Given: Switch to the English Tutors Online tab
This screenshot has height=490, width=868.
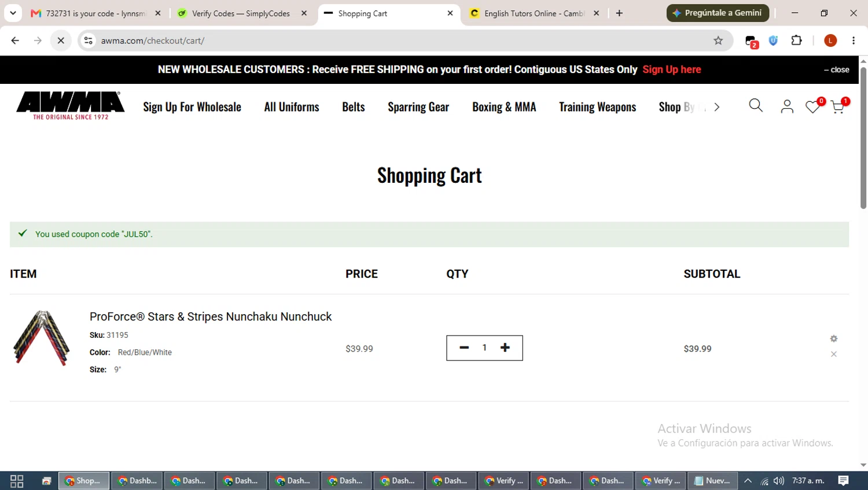Looking at the screenshot, I should [535, 13].
